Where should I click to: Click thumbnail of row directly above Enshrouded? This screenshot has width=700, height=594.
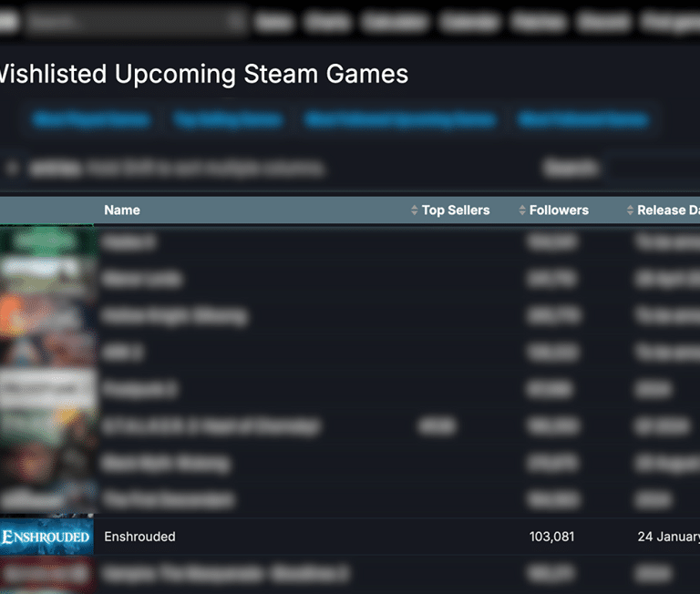(x=46, y=499)
